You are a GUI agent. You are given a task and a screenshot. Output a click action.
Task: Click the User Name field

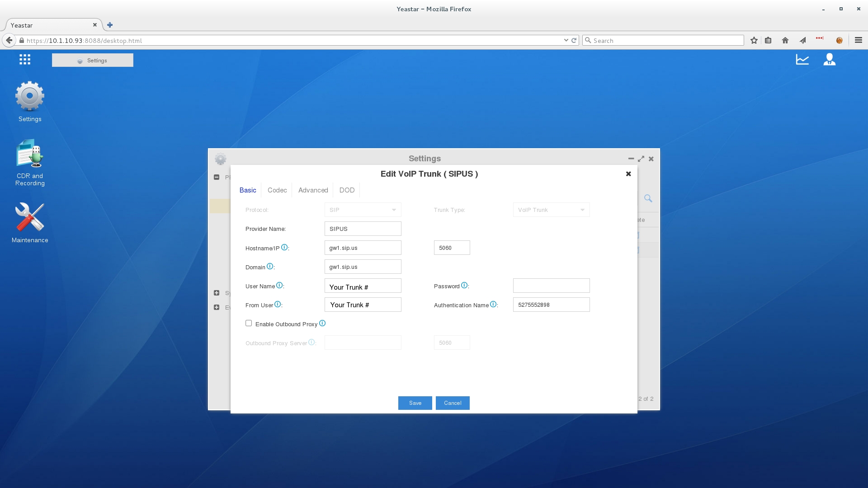(363, 286)
